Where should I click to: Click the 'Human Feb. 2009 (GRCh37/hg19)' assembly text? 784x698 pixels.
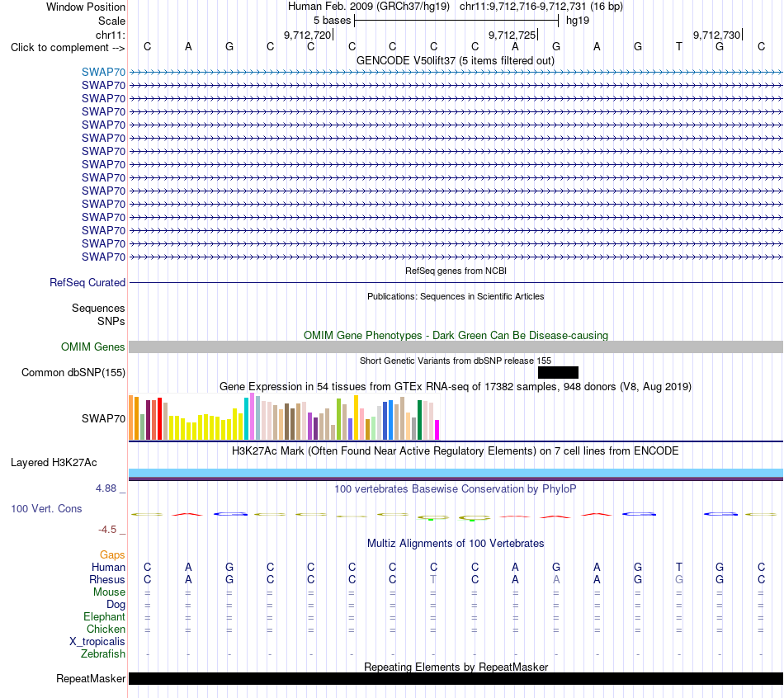369,7
